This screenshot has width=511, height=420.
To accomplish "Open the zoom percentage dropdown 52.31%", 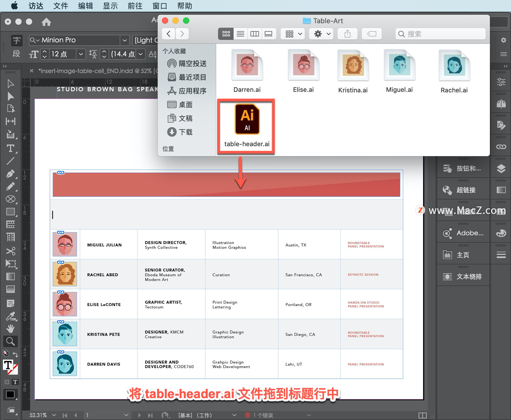I will click(54, 415).
